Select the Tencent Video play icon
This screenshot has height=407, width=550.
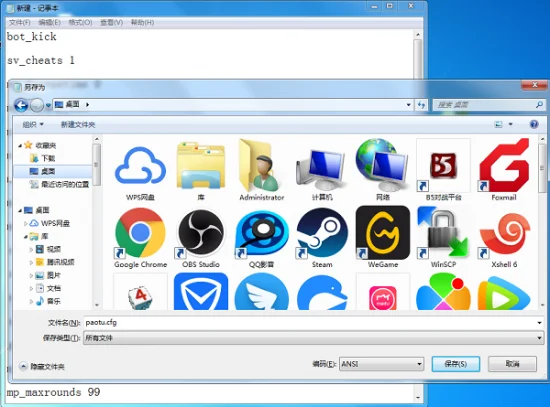click(504, 292)
